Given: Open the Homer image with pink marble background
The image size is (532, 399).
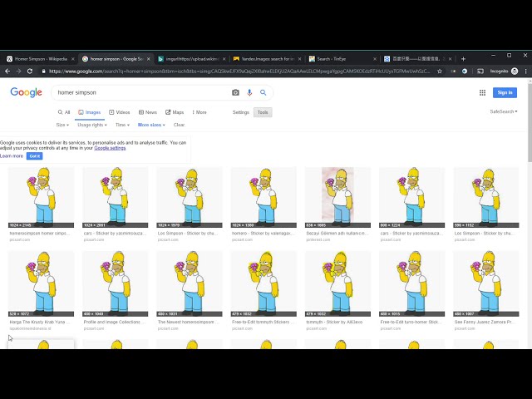Looking at the screenshot, I should (x=337, y=197).
